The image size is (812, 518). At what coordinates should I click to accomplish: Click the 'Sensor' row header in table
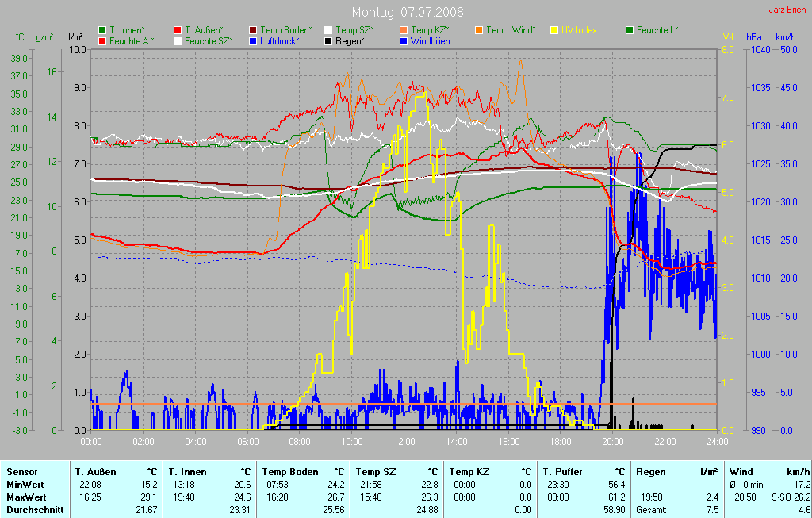pos(22,472)
